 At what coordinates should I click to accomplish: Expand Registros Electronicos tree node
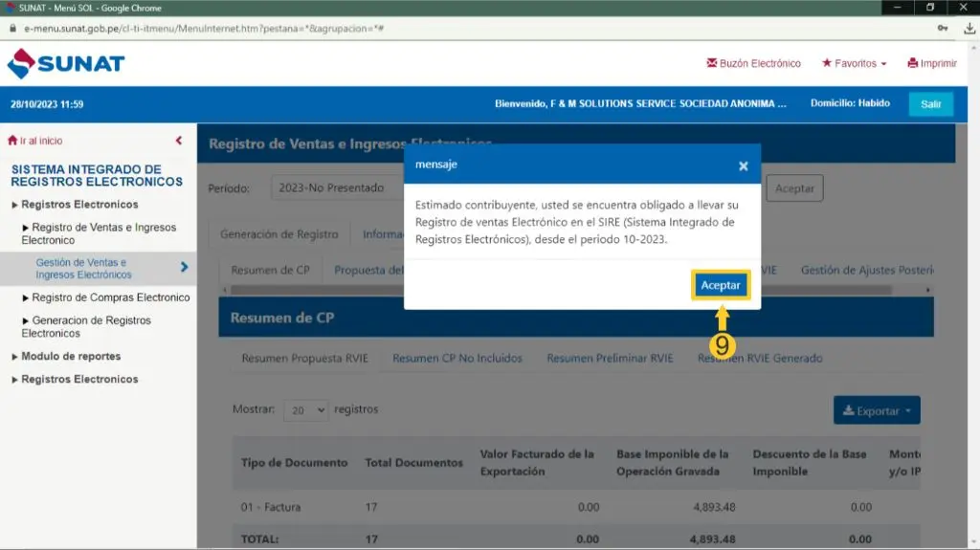click(x=79, y=205)
